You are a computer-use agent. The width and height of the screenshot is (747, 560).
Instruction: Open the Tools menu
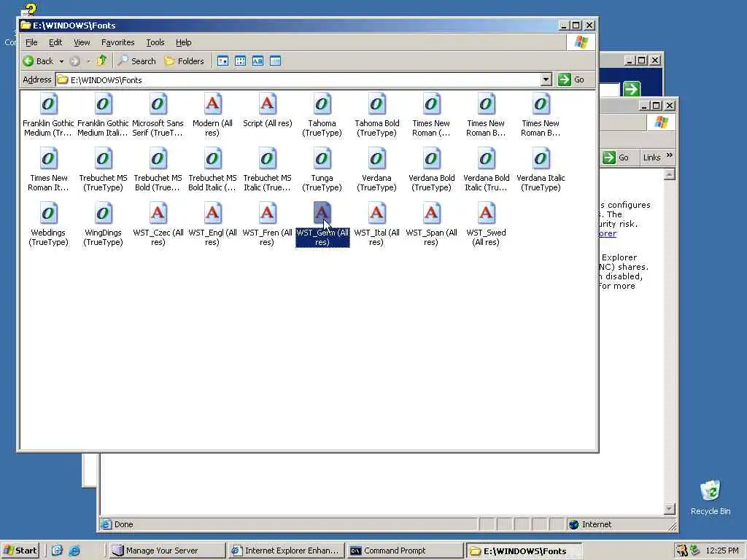click(x=155, y=42)
